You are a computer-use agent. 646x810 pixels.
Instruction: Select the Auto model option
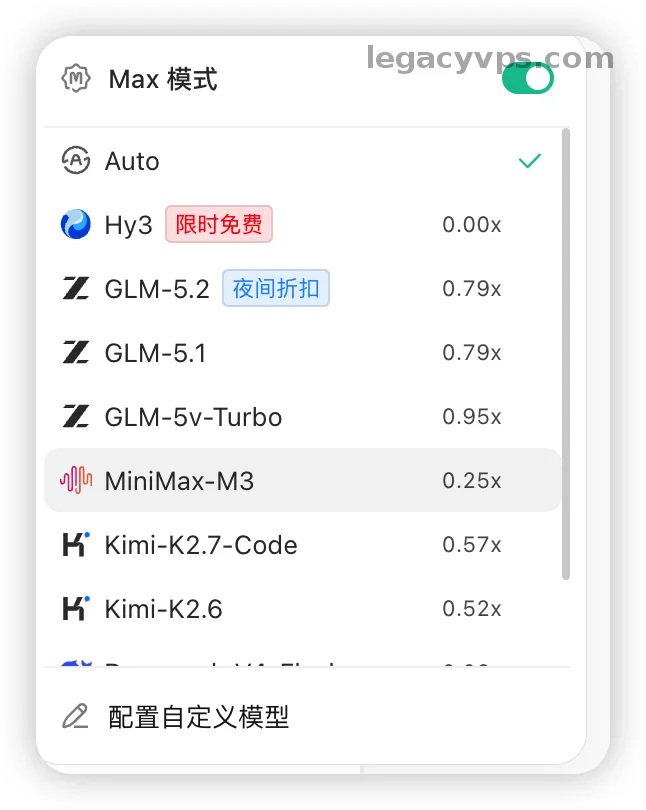click(303, 161)
